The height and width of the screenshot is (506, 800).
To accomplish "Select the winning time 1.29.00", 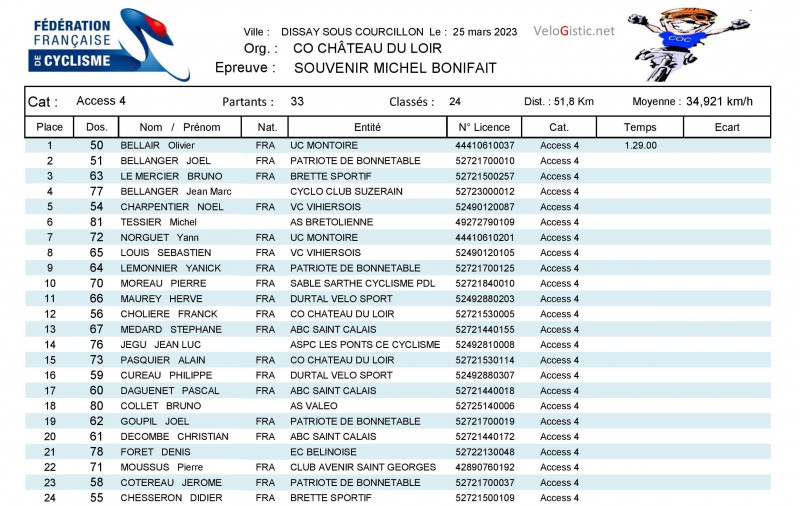I will (640, 146).
